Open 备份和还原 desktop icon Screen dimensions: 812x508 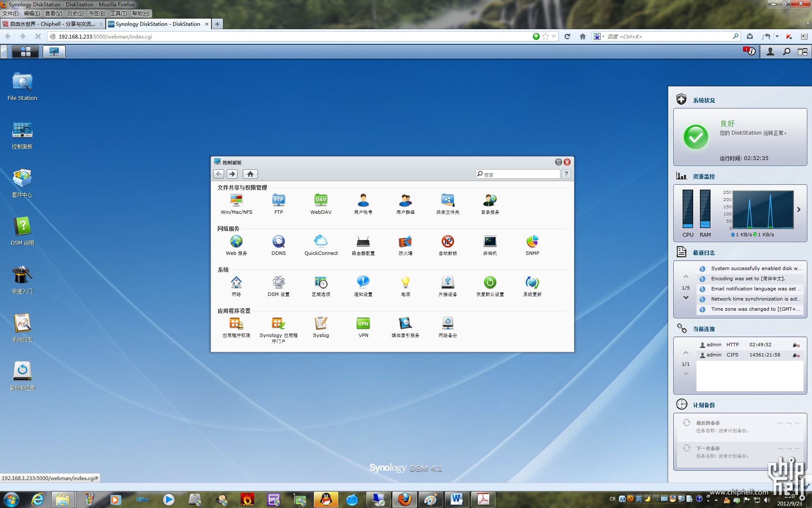coord(22,376)
